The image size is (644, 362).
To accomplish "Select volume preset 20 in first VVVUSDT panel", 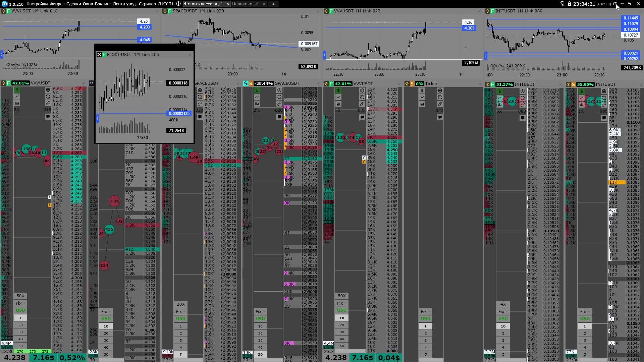I will tap(20, 325).
